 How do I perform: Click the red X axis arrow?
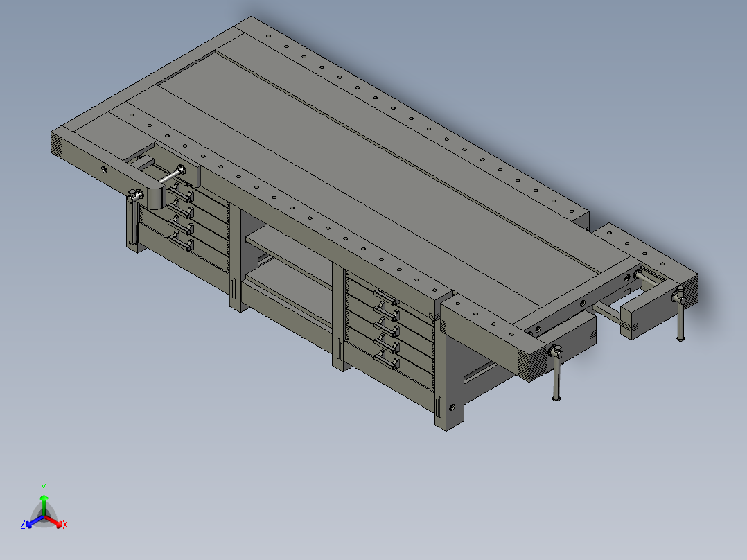coord(59,525)
